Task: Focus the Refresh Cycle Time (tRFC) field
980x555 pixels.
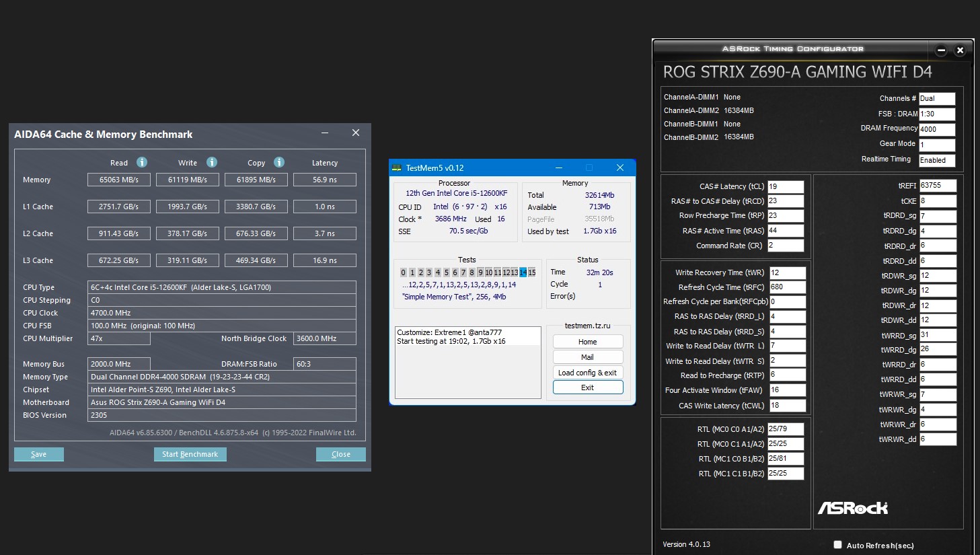Action: tap(788, 287)
